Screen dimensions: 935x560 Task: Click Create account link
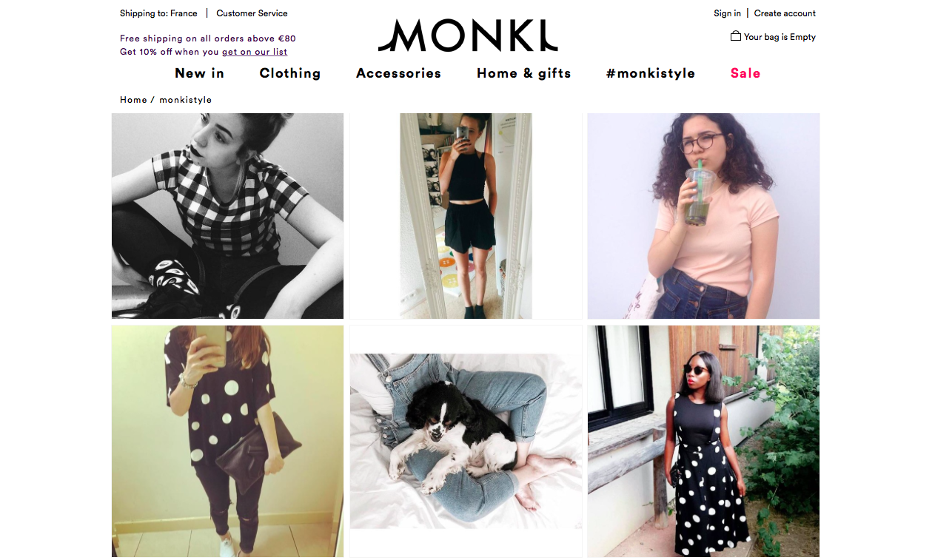(x=785, y=13)
